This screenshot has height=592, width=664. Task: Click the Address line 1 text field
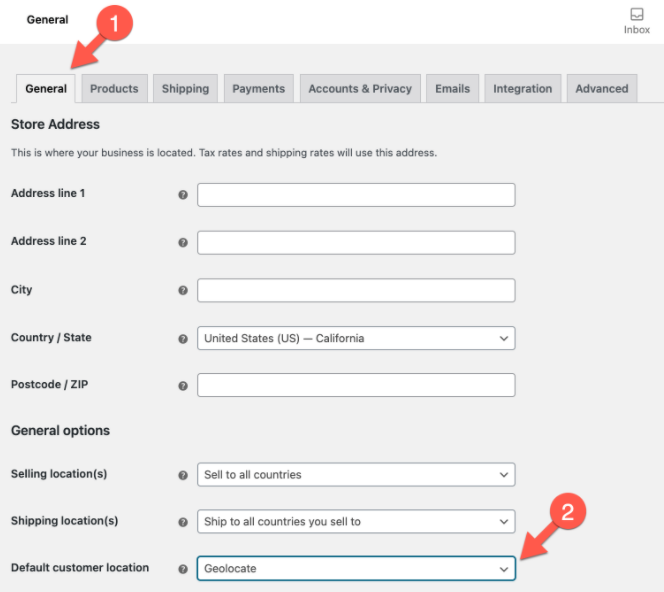(x=356, y=194)
